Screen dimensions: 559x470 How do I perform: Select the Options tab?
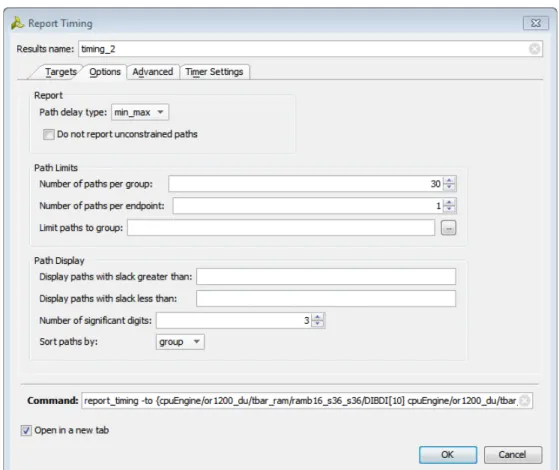(x=105, y=72)
